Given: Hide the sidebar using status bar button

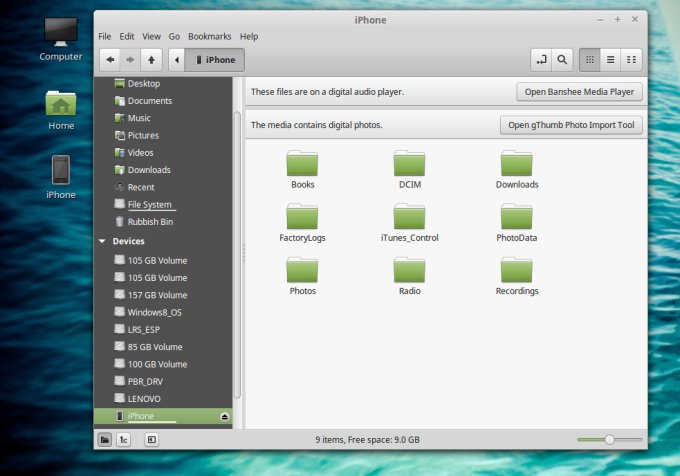Looking at the screenshot, I should (x=151, y=439).
